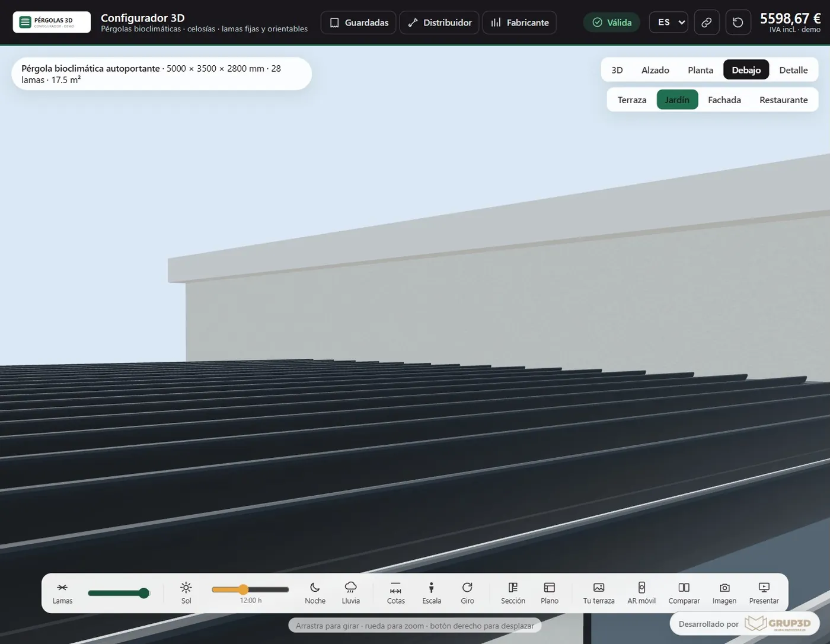The height and width of the screenshot is (644, 830).
Task: Choose the Terraza scene
Action: coord(632,100)
